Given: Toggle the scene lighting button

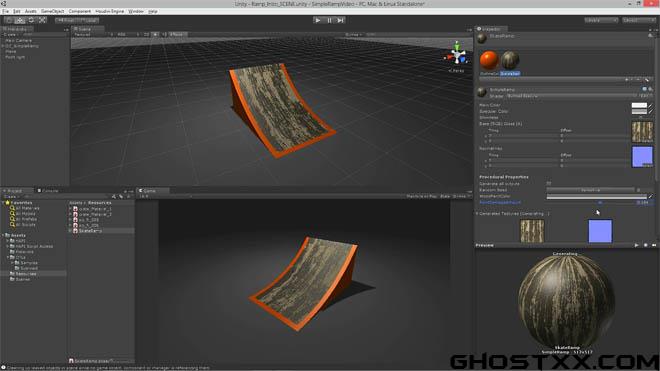Looking at the screenshot, I should [x=155, y=35].
